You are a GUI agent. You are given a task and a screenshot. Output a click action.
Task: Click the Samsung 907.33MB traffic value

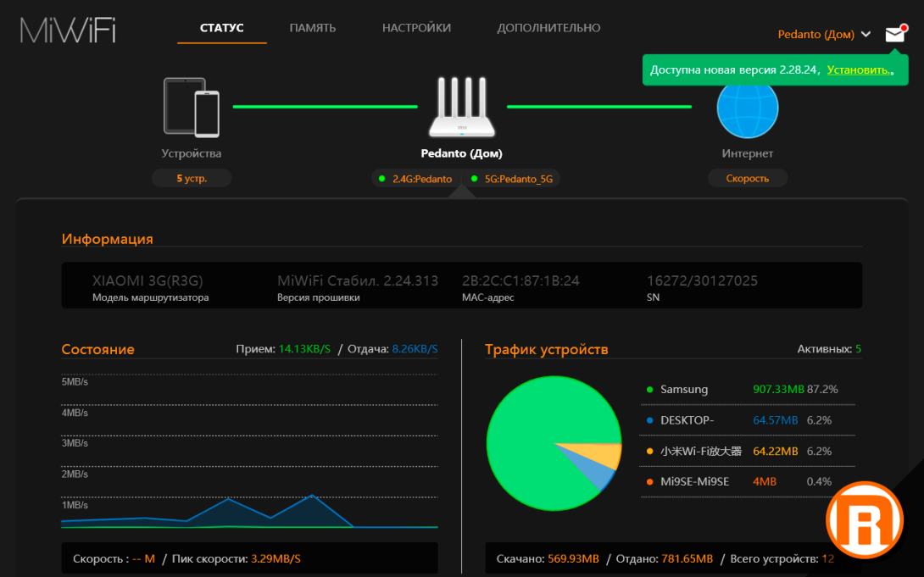778,389
